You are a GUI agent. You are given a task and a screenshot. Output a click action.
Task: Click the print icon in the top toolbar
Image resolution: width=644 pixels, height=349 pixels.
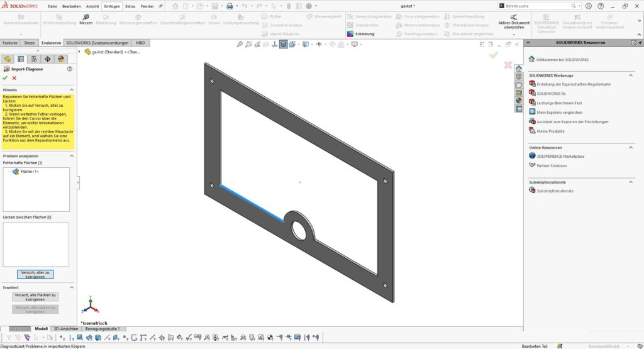(230, 6)
